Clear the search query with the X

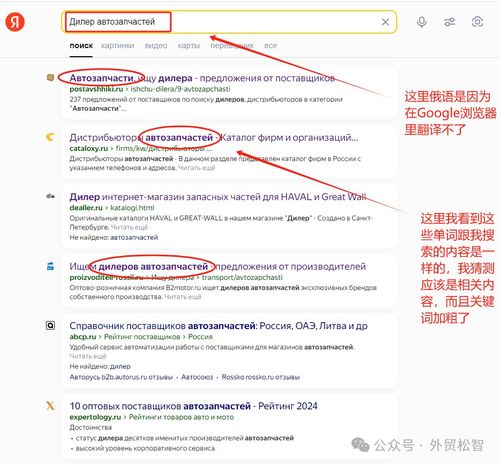[x=385, y=22]
